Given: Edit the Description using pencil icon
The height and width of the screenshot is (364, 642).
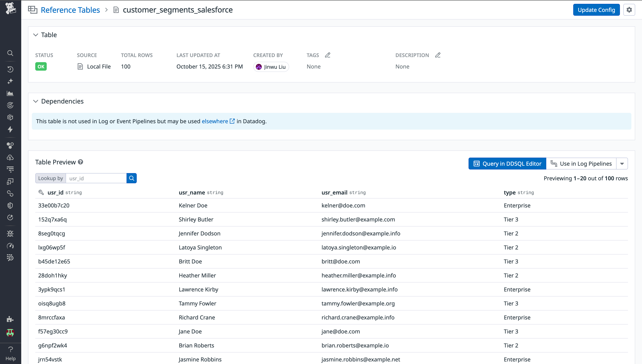Looking at the screenshot, I should (x=438, y=55).
